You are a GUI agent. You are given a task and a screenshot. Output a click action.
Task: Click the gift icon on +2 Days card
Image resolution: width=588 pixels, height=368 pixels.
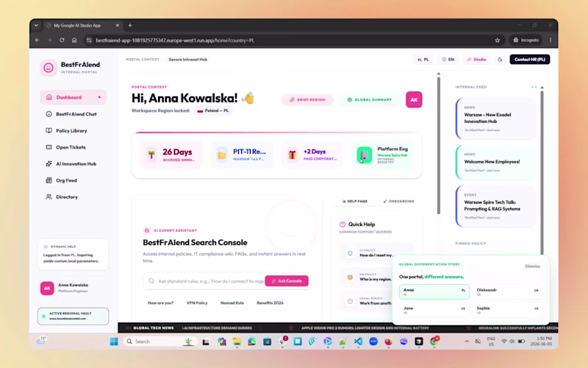coord(292,155)
